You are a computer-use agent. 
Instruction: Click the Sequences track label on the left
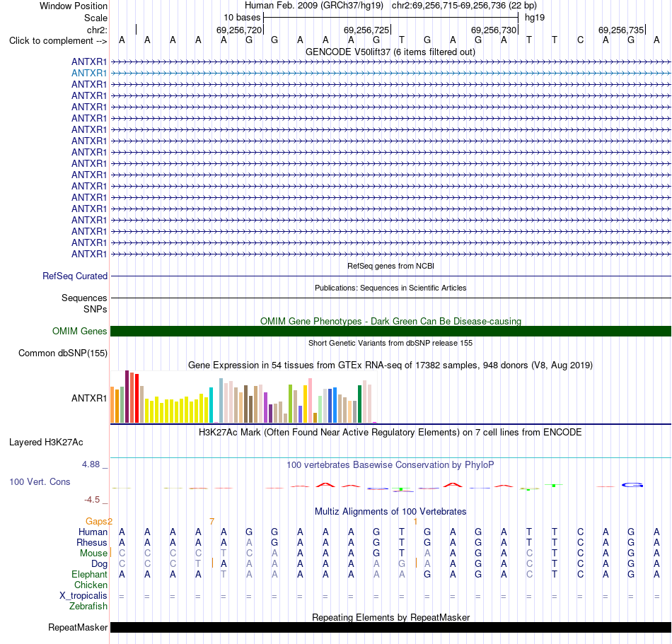84,298
